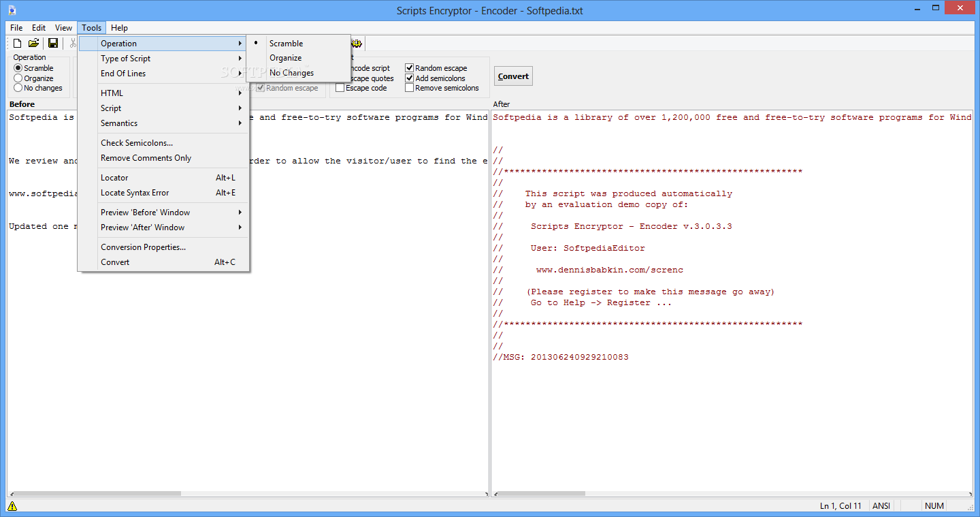Click the New file toolbar icon
Viewport: 980px width, 517px height.
18,43
